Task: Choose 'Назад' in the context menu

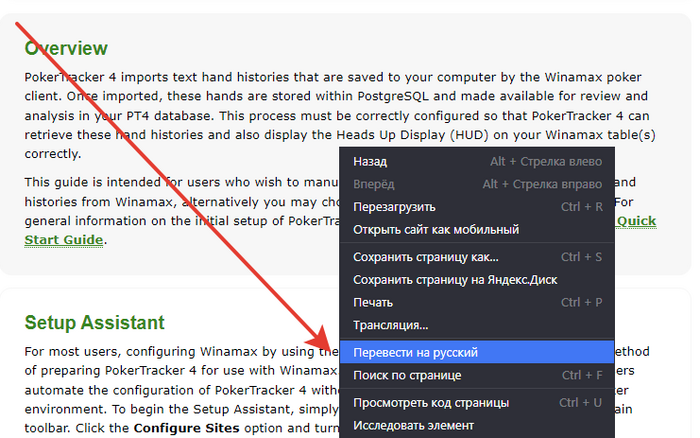Action: point(477,161)
